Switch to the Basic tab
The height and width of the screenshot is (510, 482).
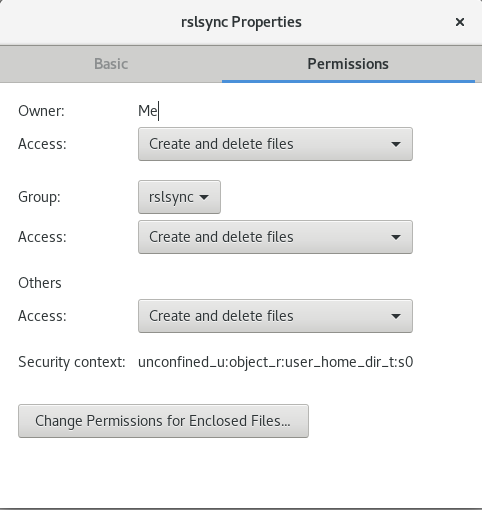(x=111, y=64)
